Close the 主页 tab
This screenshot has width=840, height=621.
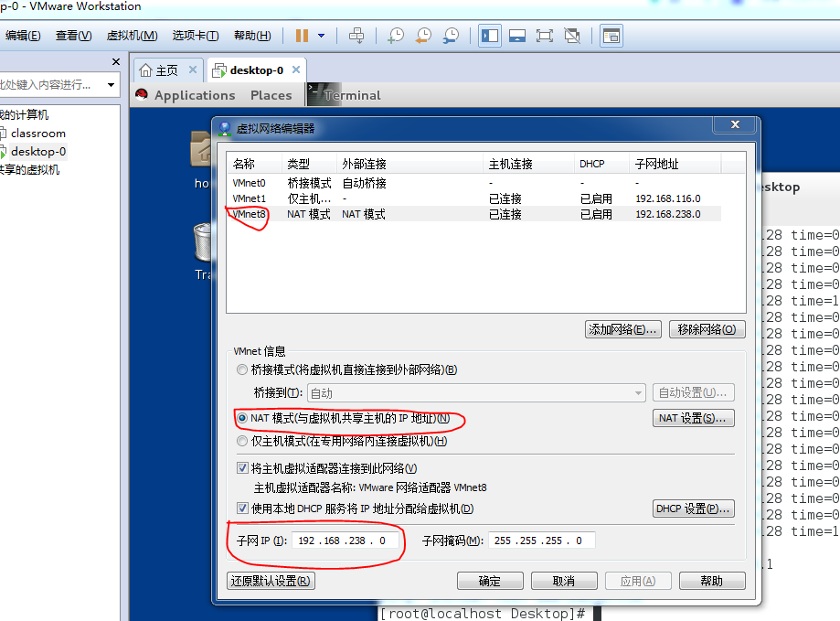click(193, 70)
